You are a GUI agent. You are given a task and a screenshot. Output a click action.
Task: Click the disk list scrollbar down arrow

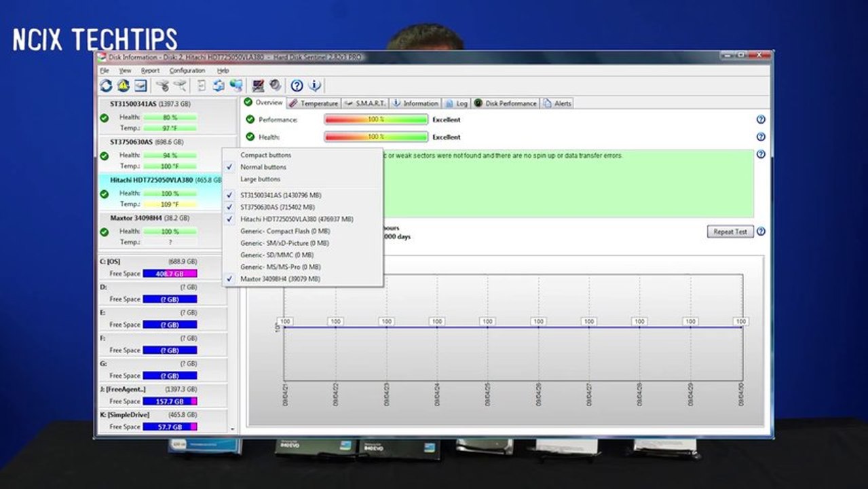pos(233,430)
